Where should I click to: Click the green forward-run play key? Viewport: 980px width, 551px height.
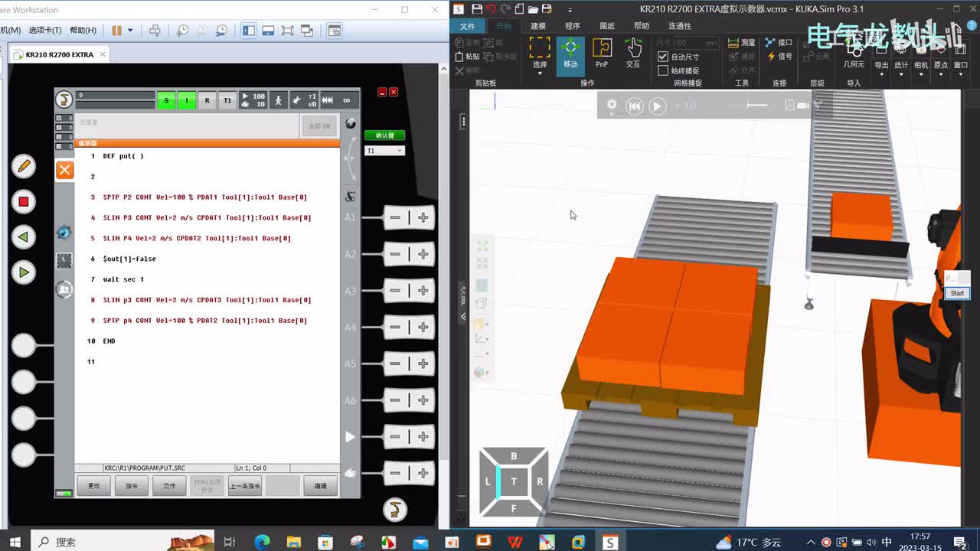pyautogui.click(x=24, y=272)
